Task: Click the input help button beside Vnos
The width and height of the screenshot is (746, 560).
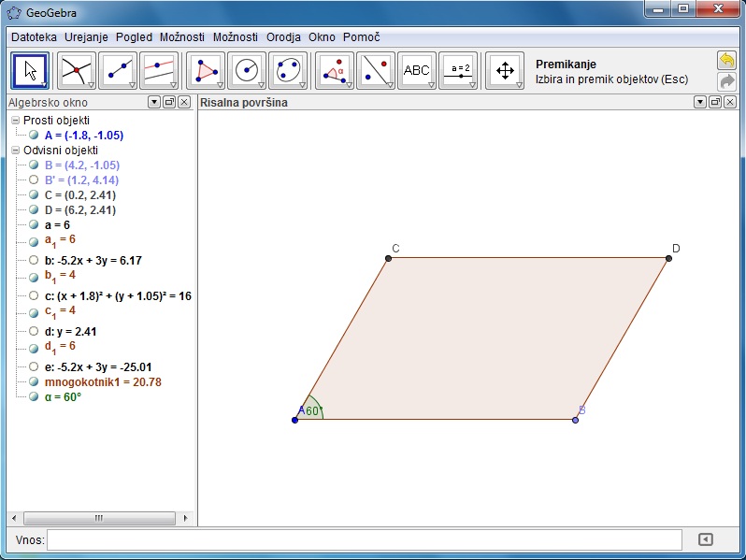Action: pyautogui.click(x=706, y=539)
